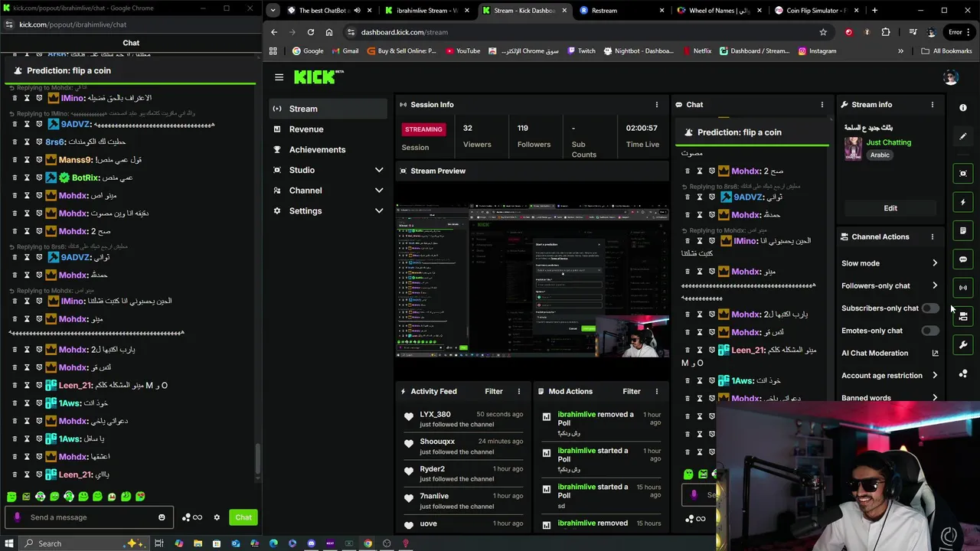Toggle Subscribers-only chat switch
Image resolution: width=980 pixels, height=551 pixels.
coord(929,308)
